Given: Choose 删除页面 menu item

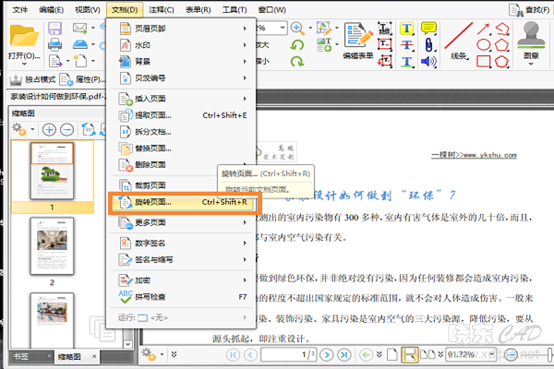Looking at the screenshot, I should coord(182,165).
